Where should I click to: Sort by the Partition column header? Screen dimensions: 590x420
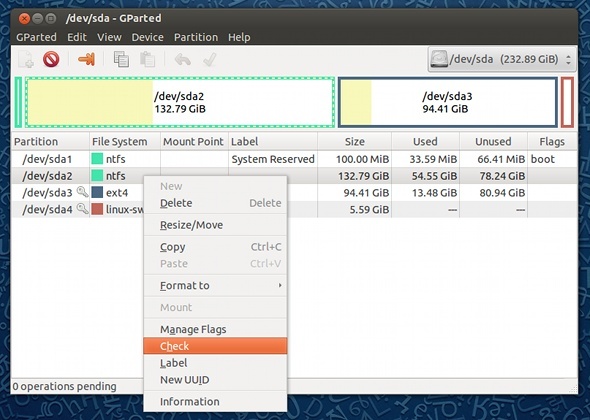(x=50, y=142)
